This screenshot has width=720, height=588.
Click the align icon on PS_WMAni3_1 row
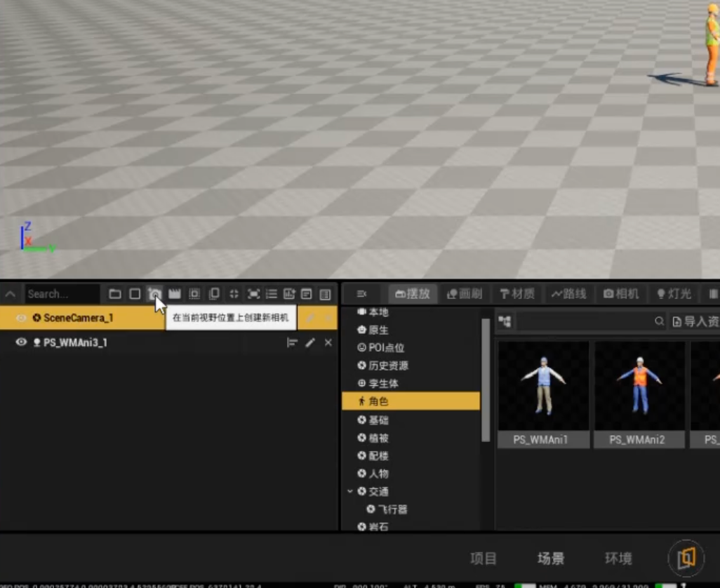tap(292, 342)
